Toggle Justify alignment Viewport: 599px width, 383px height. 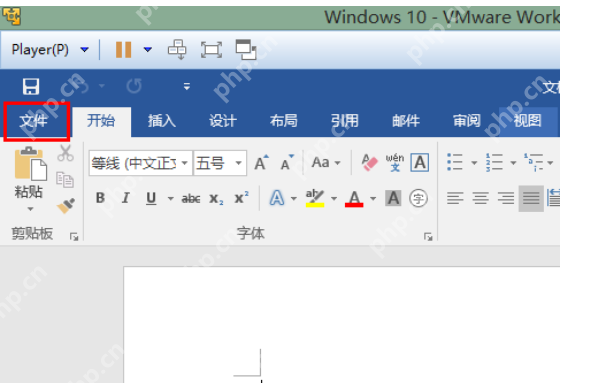(x=531, y=198)
